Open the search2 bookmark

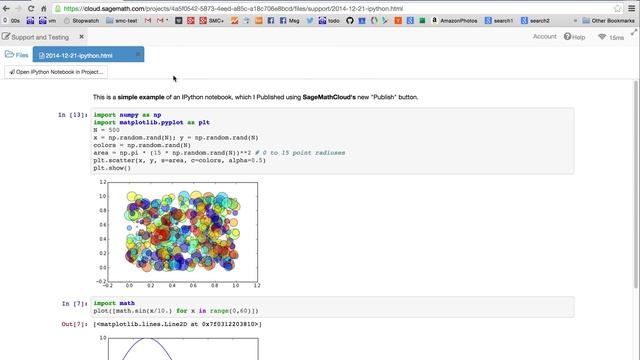point(535,20)
